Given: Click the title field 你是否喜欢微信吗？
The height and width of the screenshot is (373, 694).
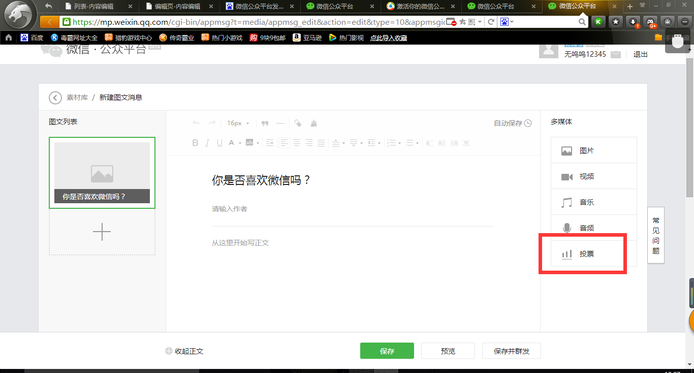Looking at the screenshot, I should tap(261, 180).
